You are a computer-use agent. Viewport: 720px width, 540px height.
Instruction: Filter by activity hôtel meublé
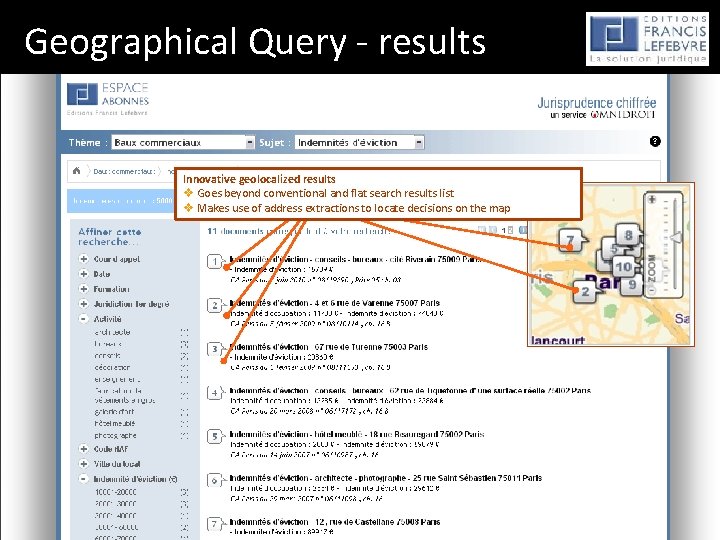[115, 423]
